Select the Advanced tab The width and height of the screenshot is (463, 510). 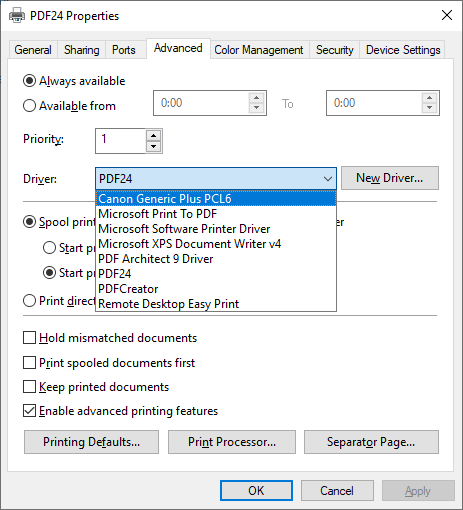click(x=178, y=48)
